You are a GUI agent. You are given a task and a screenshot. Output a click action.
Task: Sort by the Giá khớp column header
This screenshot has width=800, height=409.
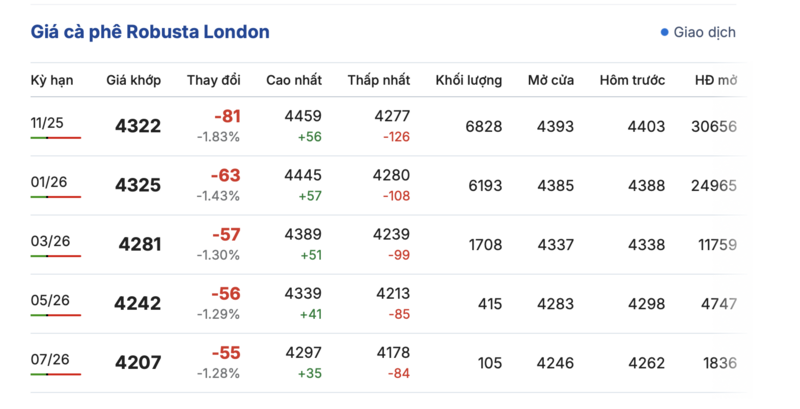click(x=133, y=79)
